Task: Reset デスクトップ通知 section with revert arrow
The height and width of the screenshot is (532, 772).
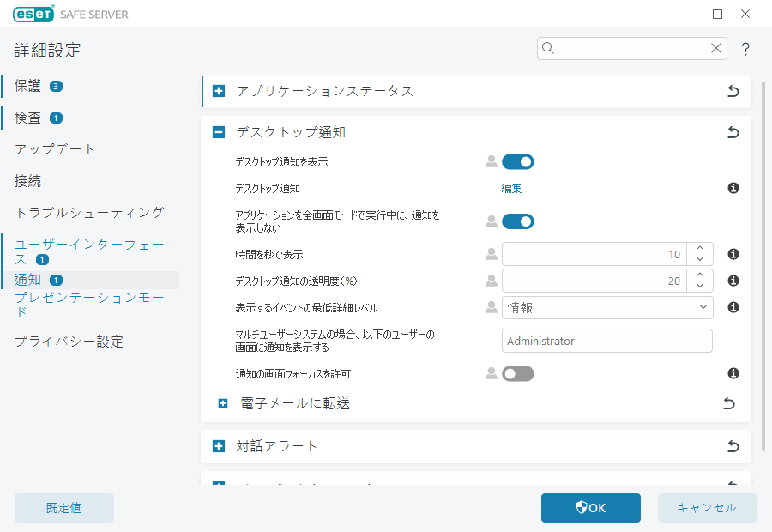Action: [732, 132]
